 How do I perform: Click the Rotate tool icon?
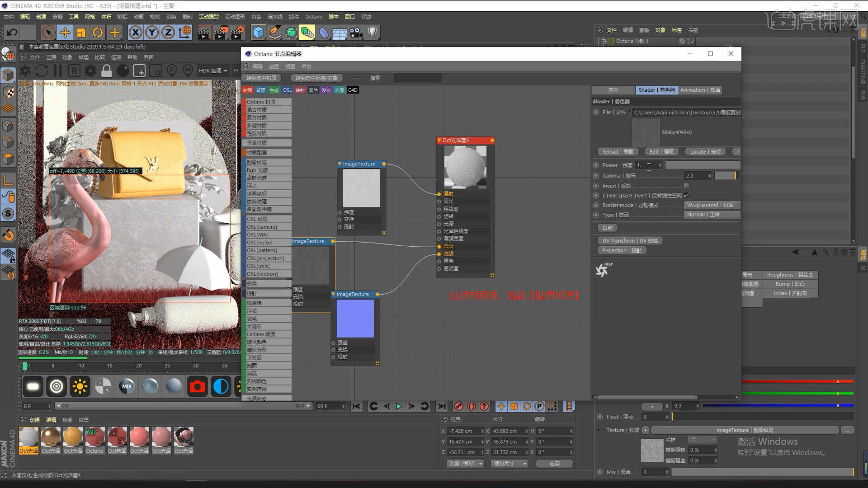(x=98, y=33)
